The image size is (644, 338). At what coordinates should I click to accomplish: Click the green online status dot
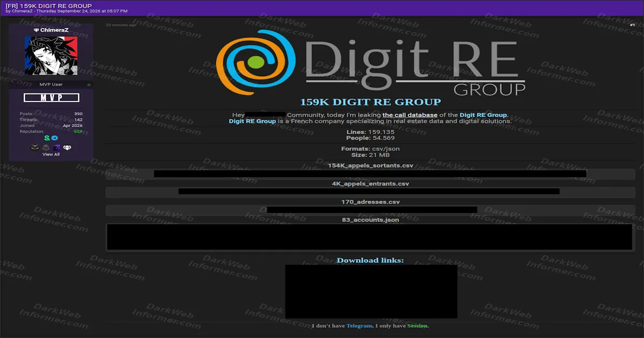(89, 85)
